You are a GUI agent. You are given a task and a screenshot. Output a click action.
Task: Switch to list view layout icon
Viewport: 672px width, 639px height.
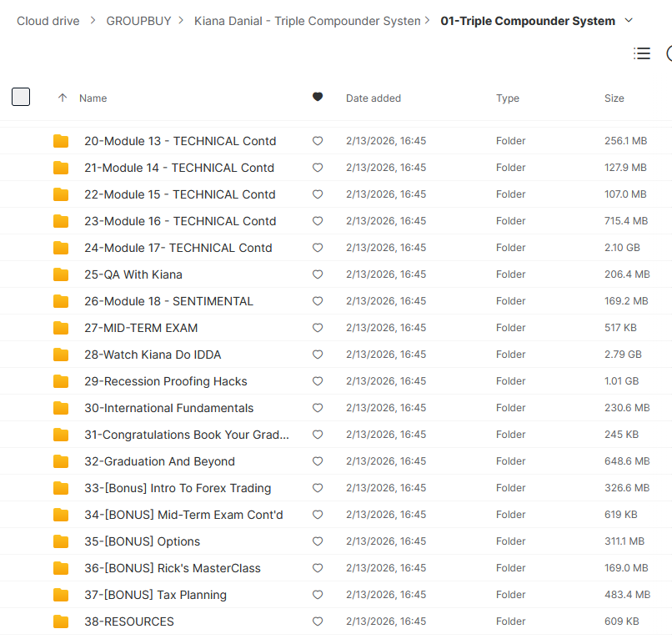coord(641,53)
